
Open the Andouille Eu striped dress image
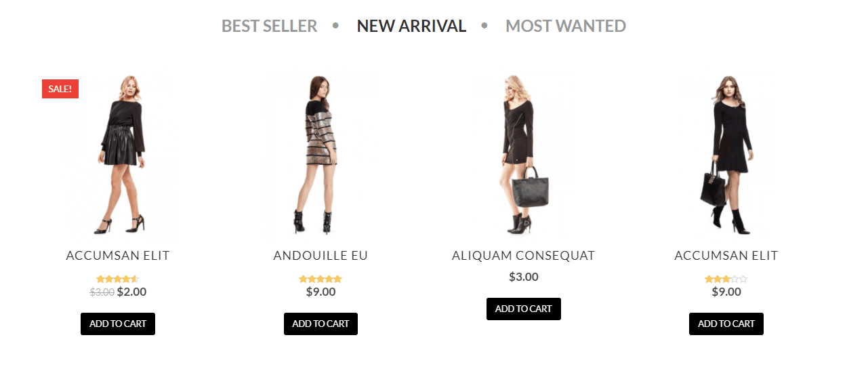pyautogui.click(x=321, y=155)
